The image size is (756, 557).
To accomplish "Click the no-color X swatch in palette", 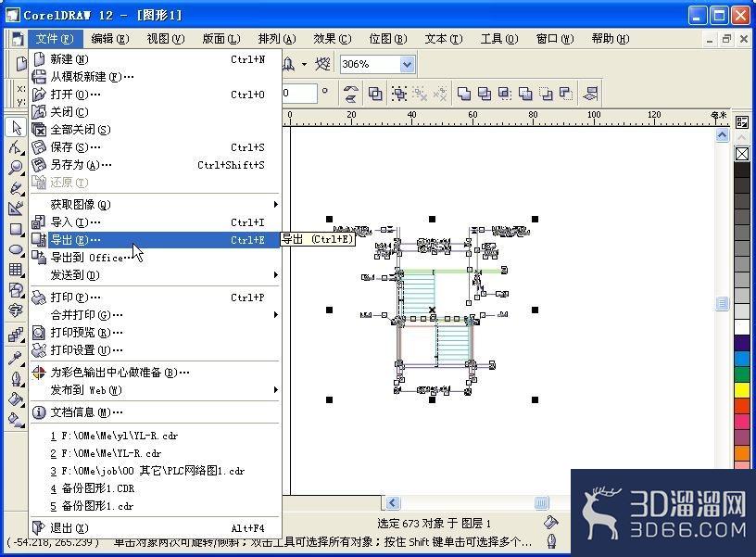I will click(742, 154).
